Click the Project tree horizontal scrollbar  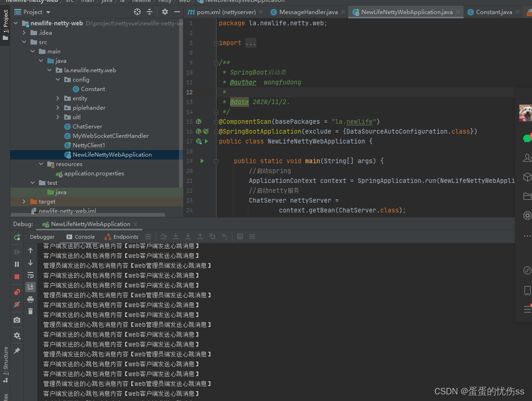(88, 215)
